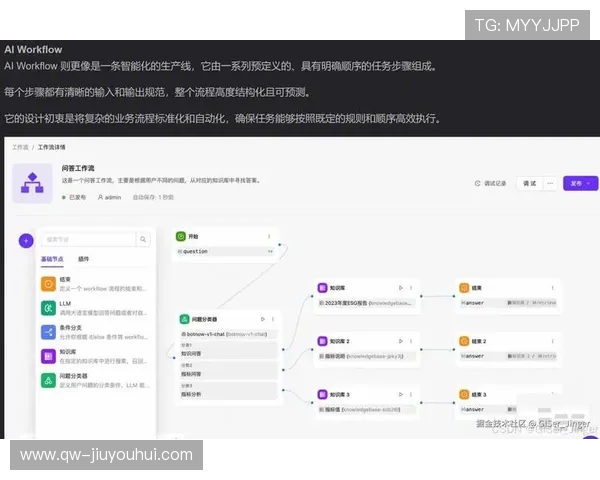Click the output port of 开始 node
The image size is (600, 480).
[280, 244]
